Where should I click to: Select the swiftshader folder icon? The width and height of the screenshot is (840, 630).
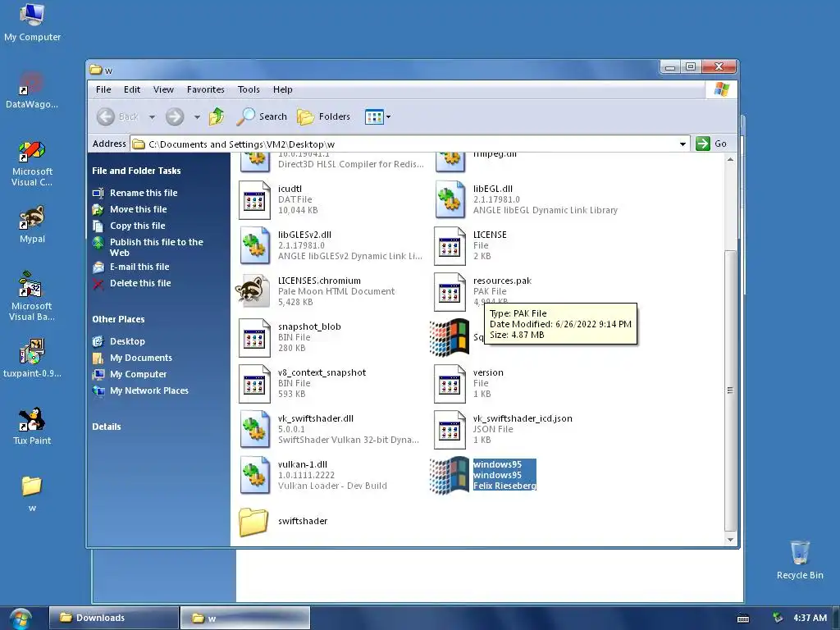253,522
